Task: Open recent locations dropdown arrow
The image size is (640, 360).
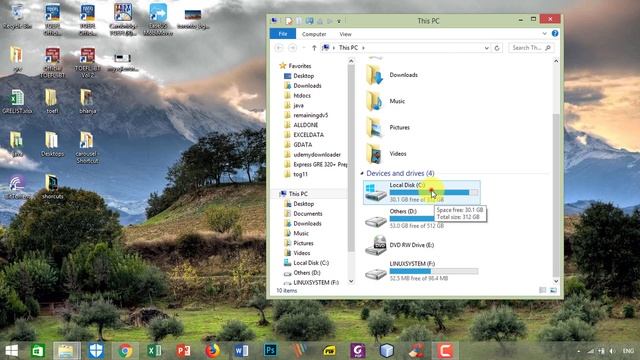Action: pyautogui.click(x=304, y=48)
